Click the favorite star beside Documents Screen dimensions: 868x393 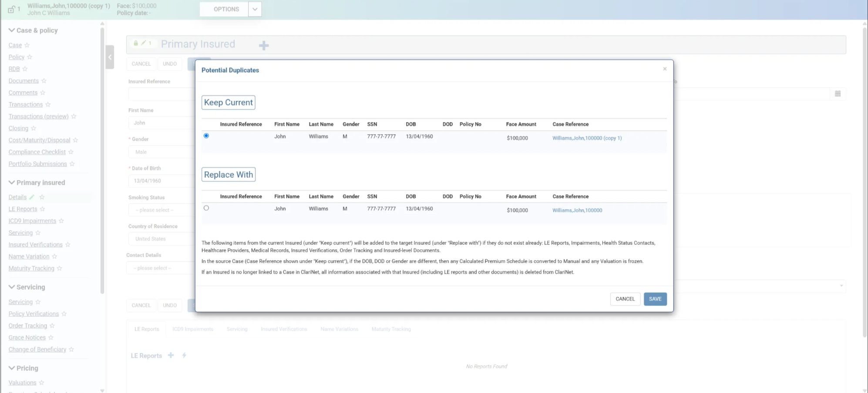(44, 81)
